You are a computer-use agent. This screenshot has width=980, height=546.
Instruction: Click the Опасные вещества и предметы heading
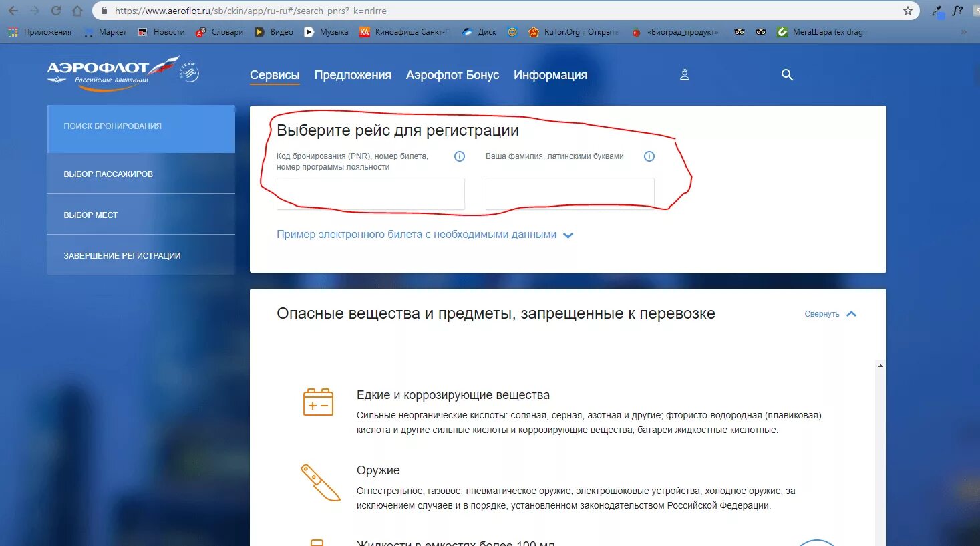pos(496,313)
